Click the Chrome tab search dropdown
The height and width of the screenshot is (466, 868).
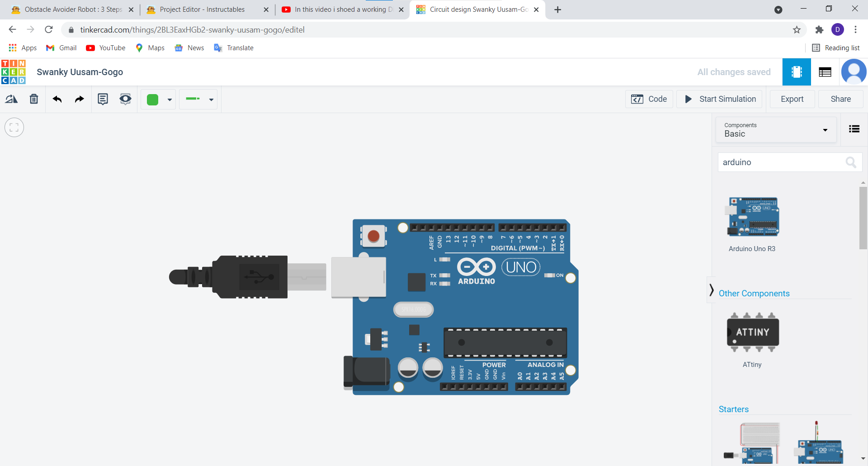pos(778,10)
